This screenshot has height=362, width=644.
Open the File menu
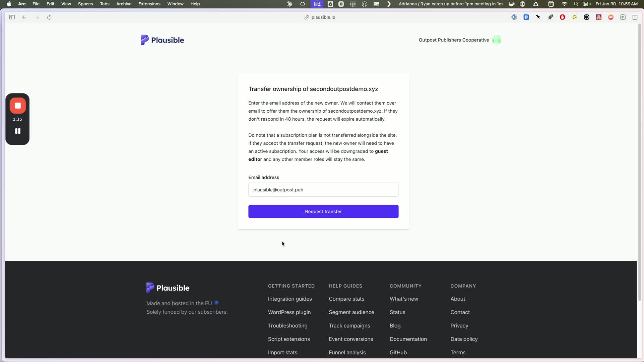tap(36, 4)
